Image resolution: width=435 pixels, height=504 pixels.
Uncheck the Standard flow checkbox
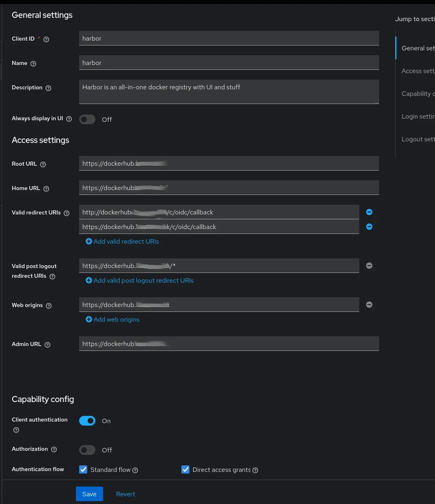tap(83, 469)
